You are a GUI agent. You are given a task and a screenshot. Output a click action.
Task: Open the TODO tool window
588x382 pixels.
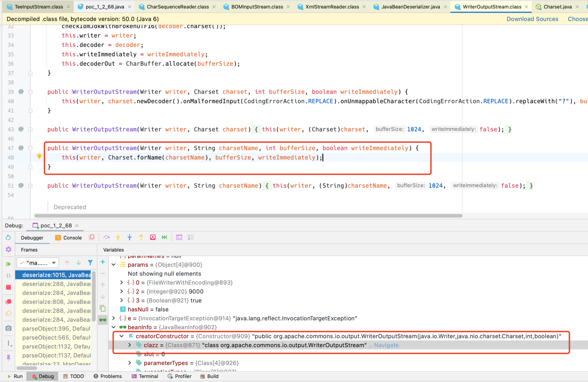(74, 376)
